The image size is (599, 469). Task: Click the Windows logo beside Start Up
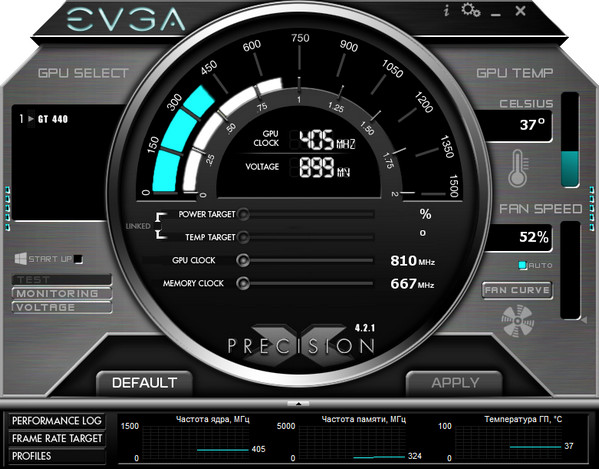pos(20,259)
